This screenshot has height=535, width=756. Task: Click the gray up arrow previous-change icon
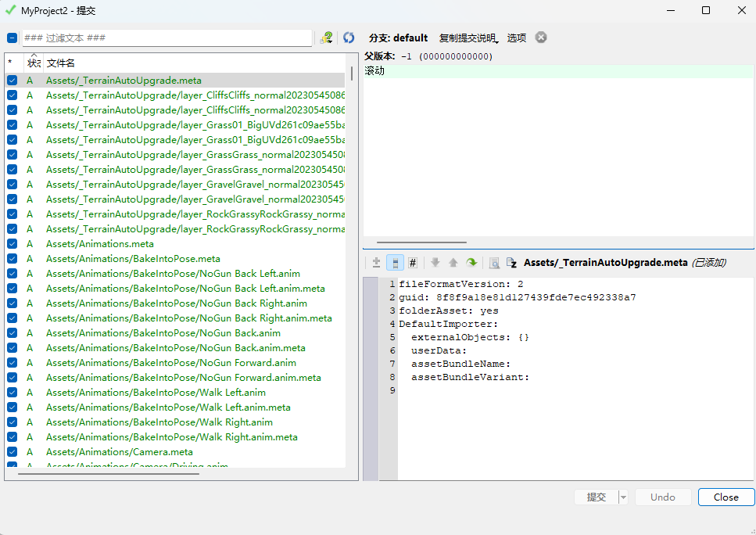[x=453, y=263]
